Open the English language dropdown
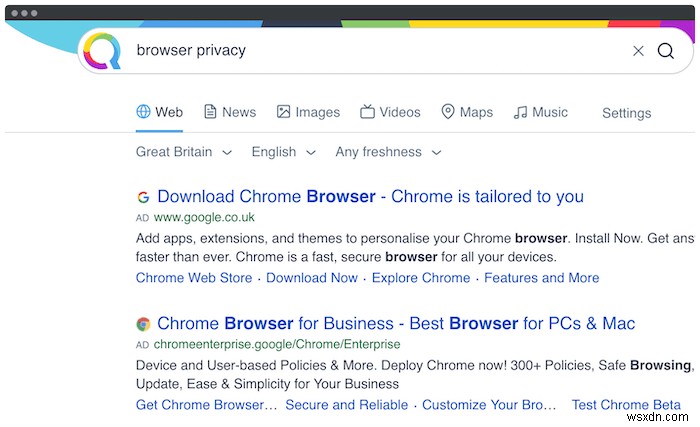700x427 pixels. [283, 152]
